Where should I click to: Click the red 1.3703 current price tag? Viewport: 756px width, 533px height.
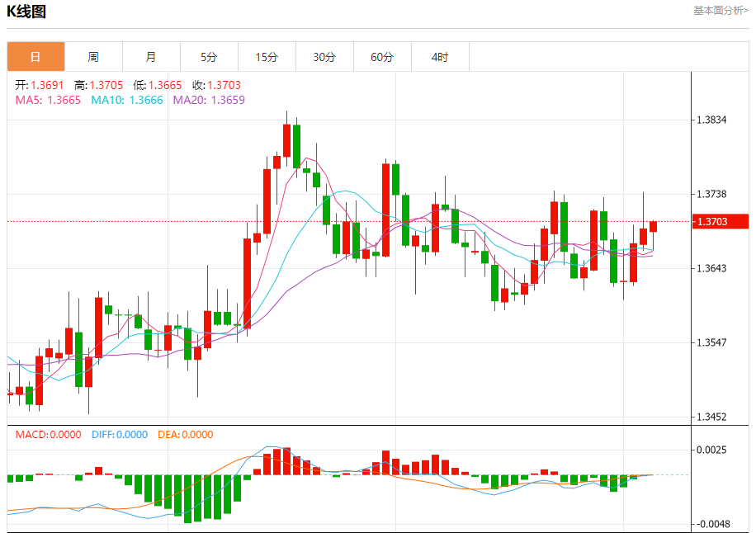(x=721, y=222)
